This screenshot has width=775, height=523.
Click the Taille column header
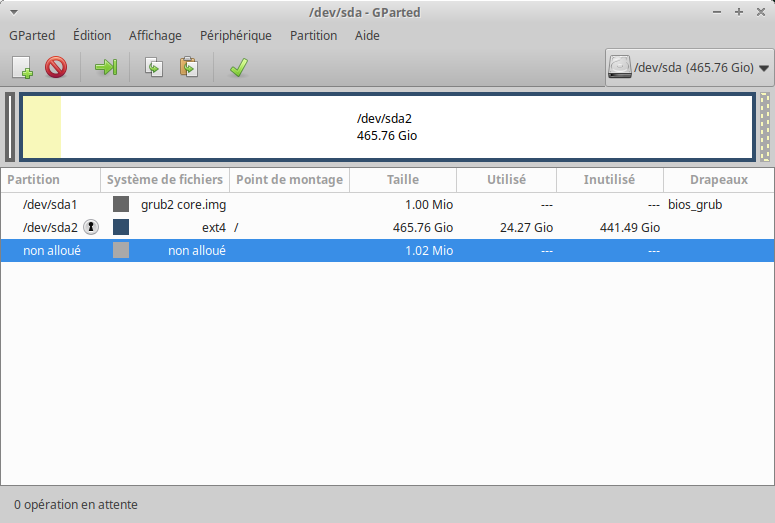tap(403, 179)
